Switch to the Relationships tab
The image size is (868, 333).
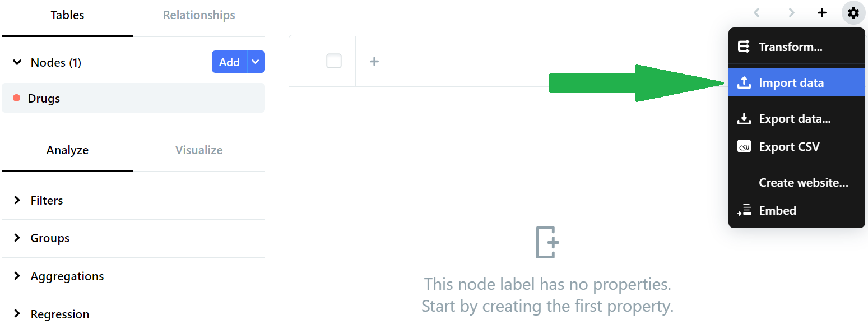pyautogui.click(x=199, y=15)
